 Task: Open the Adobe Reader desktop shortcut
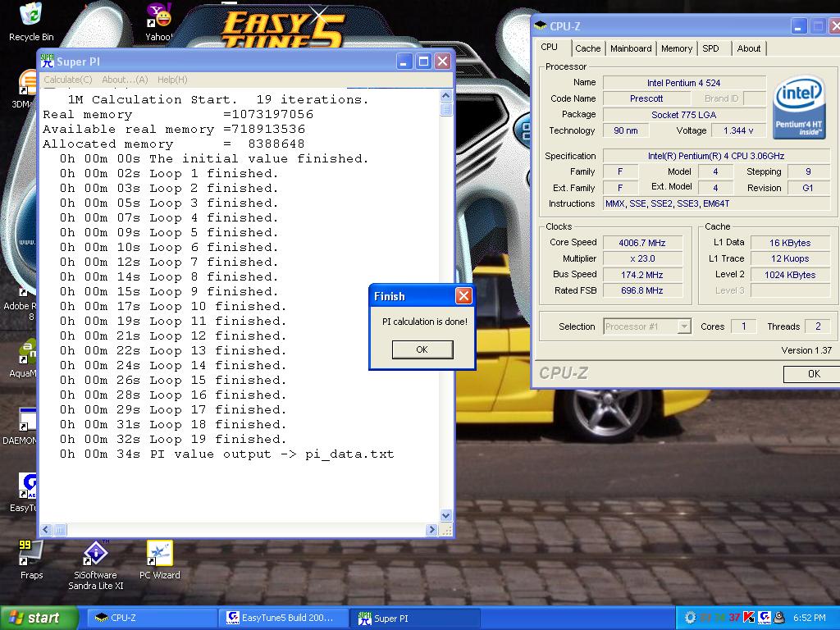click(21, 303)
